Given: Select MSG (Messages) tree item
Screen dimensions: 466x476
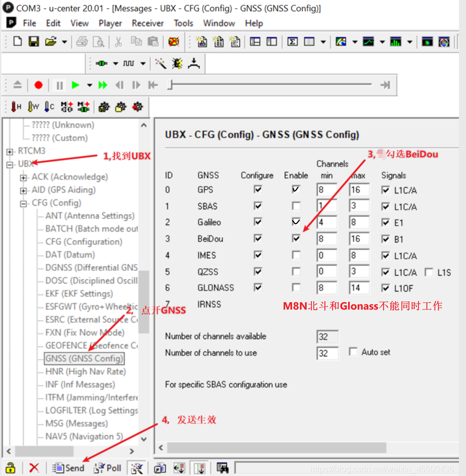Looking at the screenshot, I should tap(77, 423).
